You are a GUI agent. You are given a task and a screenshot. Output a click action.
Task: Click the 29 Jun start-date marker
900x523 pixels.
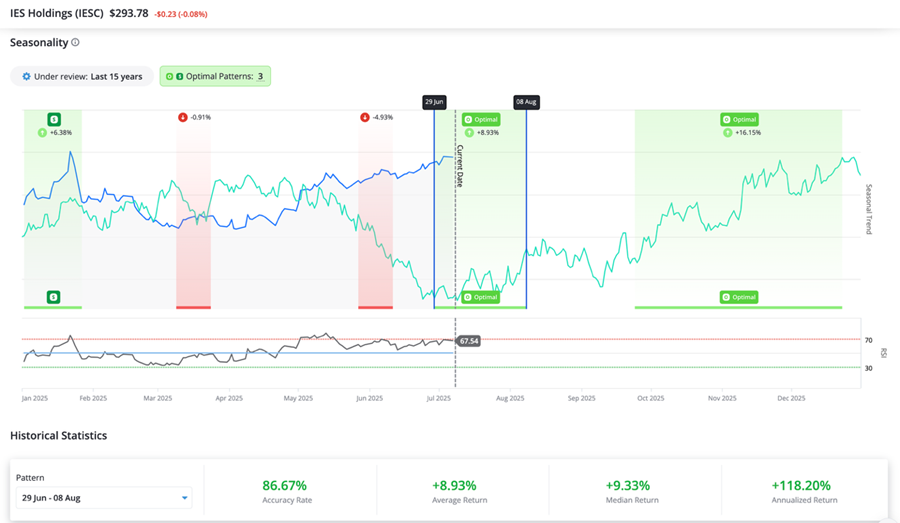coord(434,102)
